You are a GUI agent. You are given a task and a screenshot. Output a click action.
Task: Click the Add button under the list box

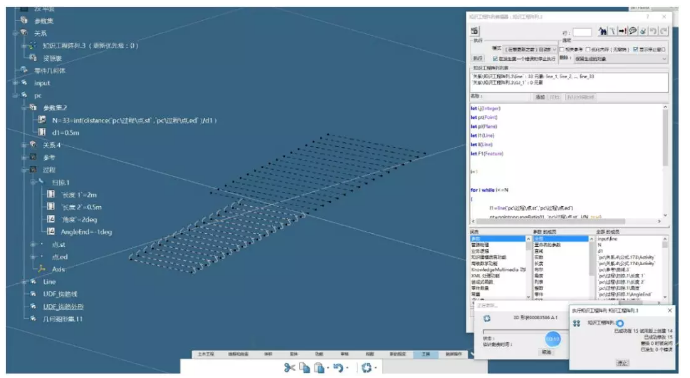tap(540, 97)
